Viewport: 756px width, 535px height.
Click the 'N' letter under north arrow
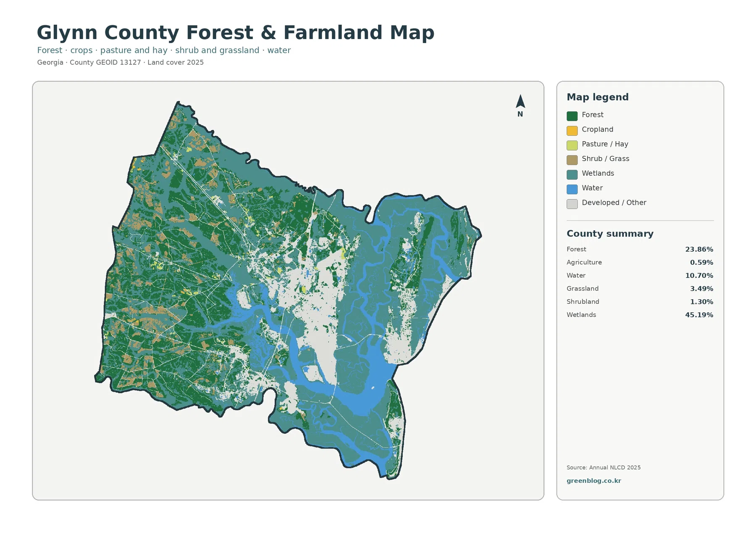tap(520, 114)
